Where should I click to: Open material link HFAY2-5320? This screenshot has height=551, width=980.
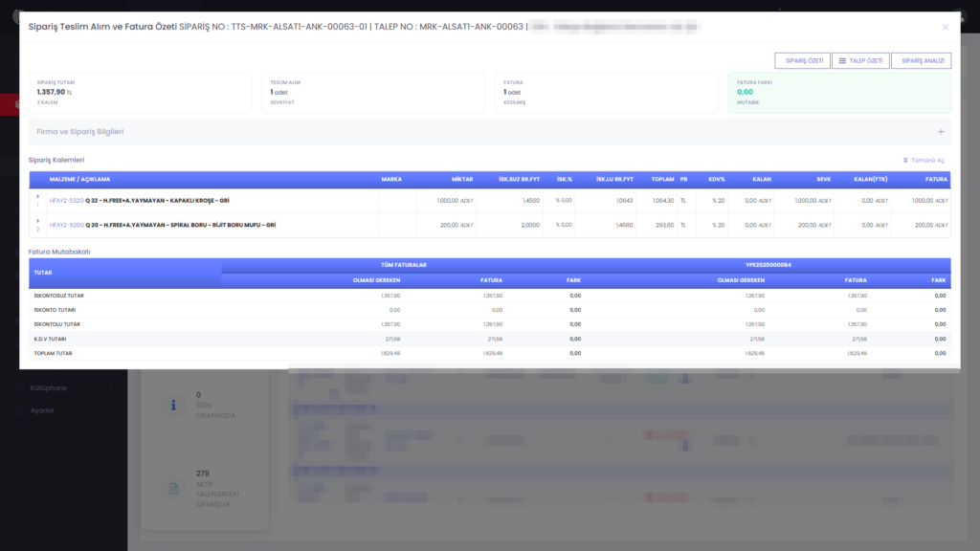(x=66, y=201)
